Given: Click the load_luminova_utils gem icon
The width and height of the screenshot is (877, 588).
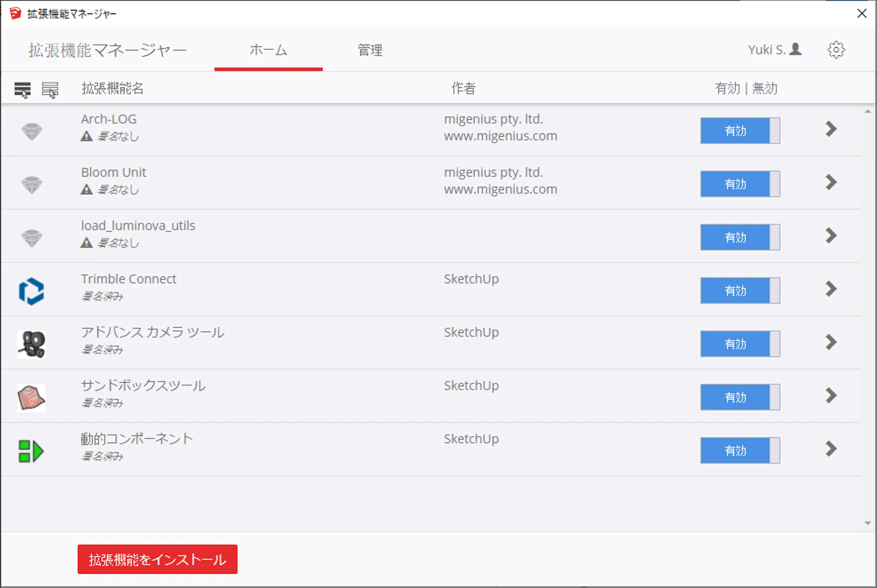Looking at the screenshot, I should click(32, 239).
